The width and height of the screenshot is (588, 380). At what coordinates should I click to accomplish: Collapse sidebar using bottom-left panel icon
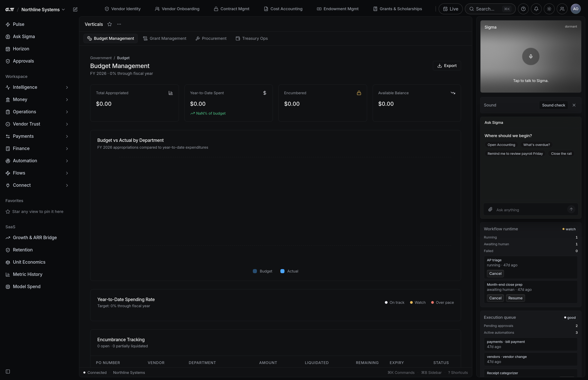(x=8, y=371)
